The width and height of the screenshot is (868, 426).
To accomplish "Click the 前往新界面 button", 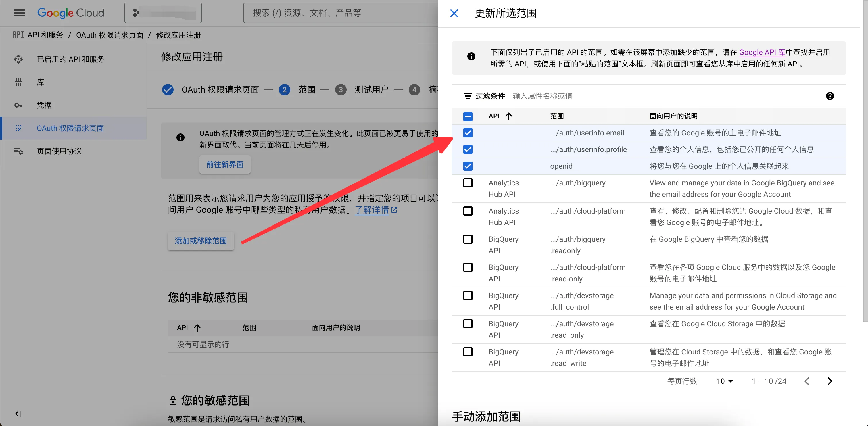I will 225,164.
